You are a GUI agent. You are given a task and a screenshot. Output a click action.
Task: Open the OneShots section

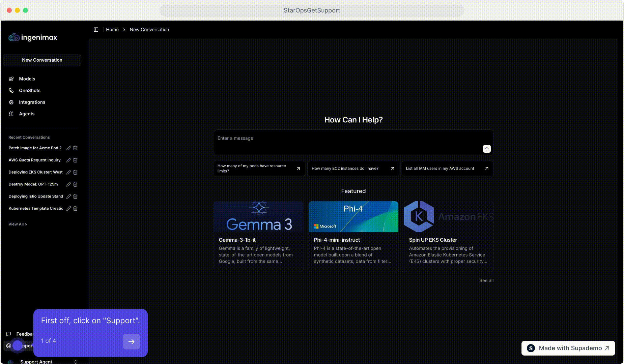30,91
